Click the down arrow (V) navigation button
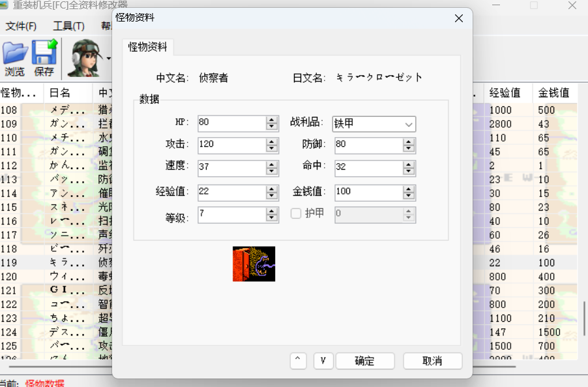Viewport: 588px width, 387px height. 323,361
